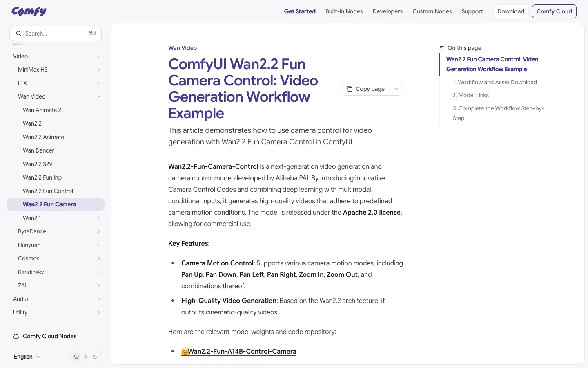Open Wan2.2 Animate page
The height and width of the screenshot is (368, 588).
(x=56, y=137)
